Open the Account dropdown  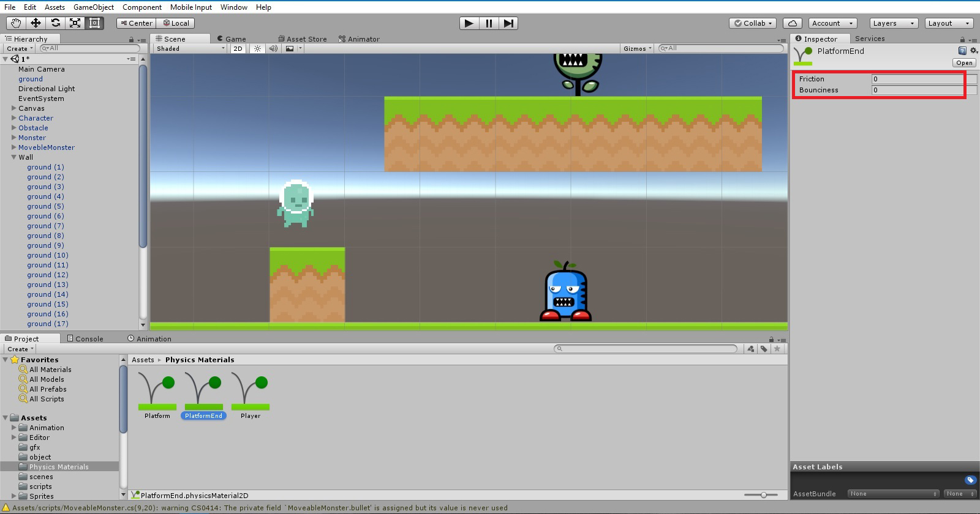[x=832, y=23]
